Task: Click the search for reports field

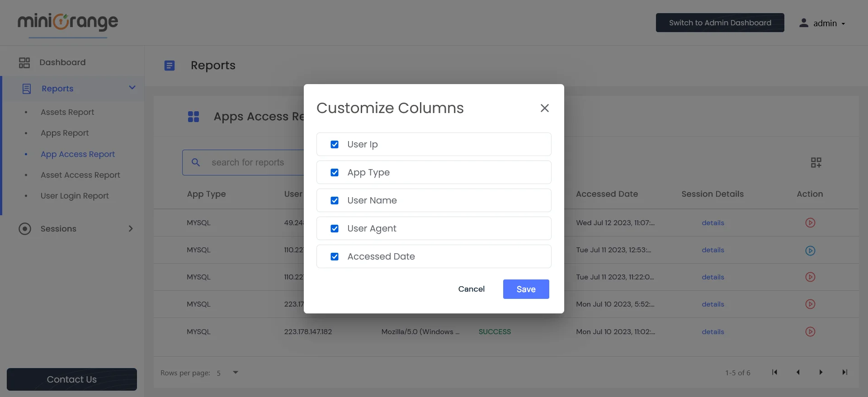Action: click(x=248, y=163)
